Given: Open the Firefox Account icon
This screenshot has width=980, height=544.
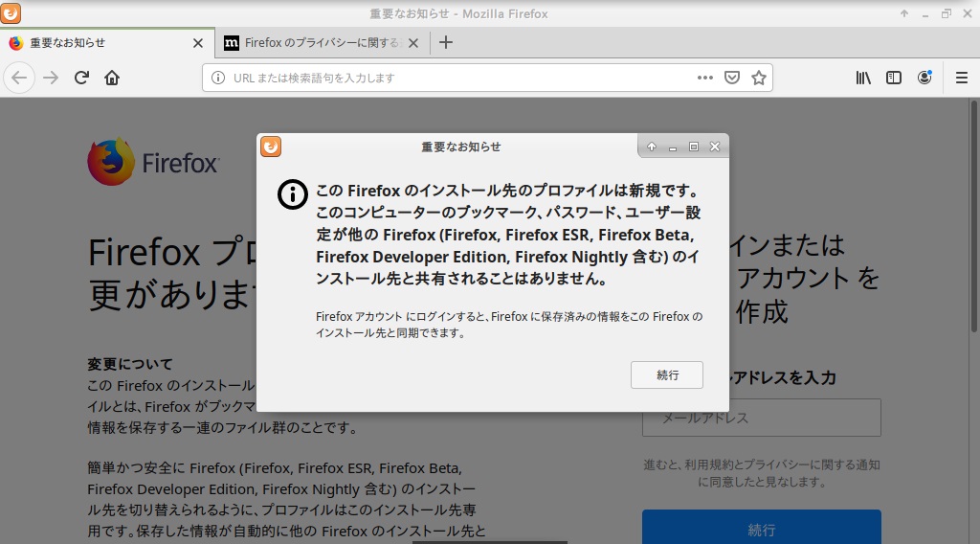Looking at the screenshot, I should click(924, 78).
